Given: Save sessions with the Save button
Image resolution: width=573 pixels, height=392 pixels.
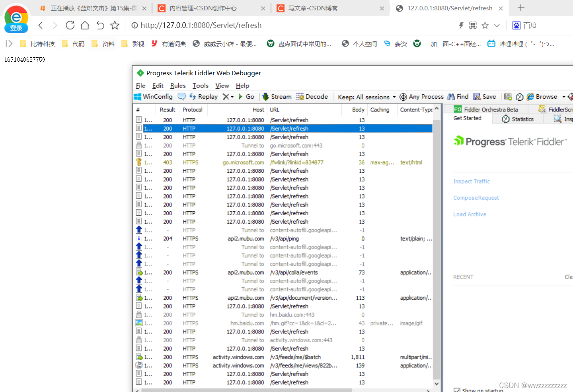Looking at the screenshot, I should pos(485,97).
